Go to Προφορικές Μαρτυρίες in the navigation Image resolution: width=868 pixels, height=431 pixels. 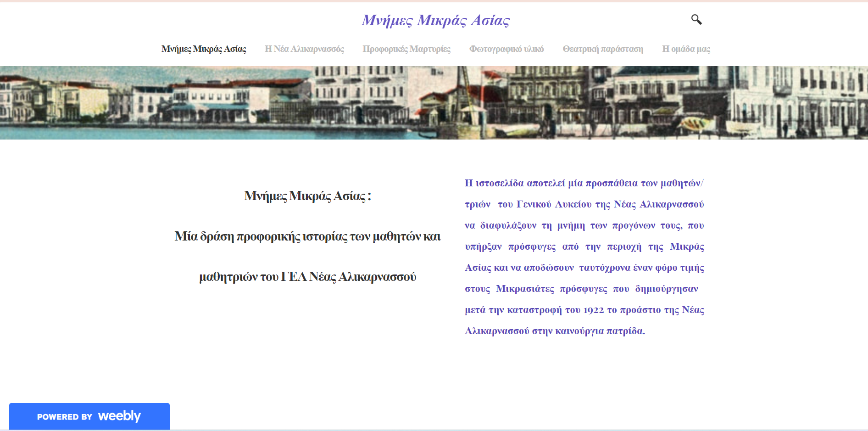coord(406,49)
